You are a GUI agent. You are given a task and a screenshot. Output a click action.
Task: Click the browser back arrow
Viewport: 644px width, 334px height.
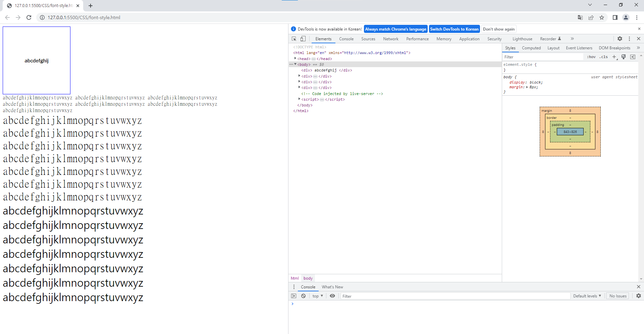(x=7, y=17)
